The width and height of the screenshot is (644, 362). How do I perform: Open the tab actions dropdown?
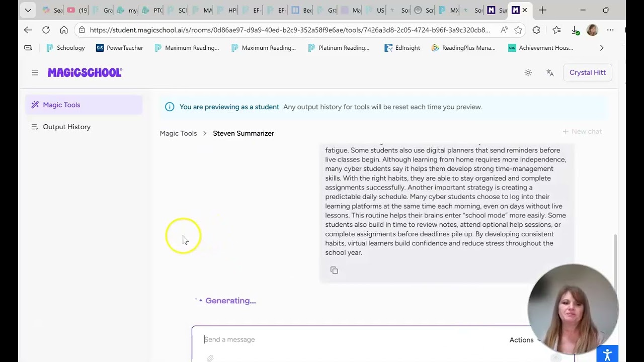(28, 10)
